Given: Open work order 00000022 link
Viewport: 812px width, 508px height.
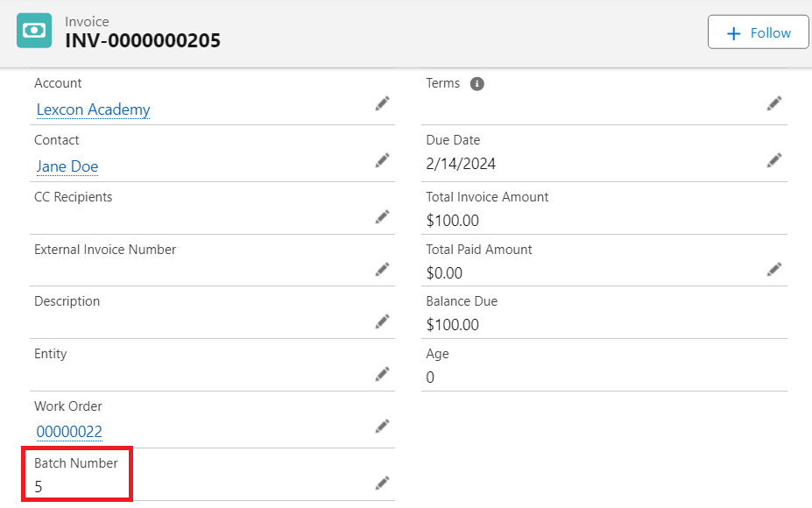Looking at the screenshot, I should 69,432.
